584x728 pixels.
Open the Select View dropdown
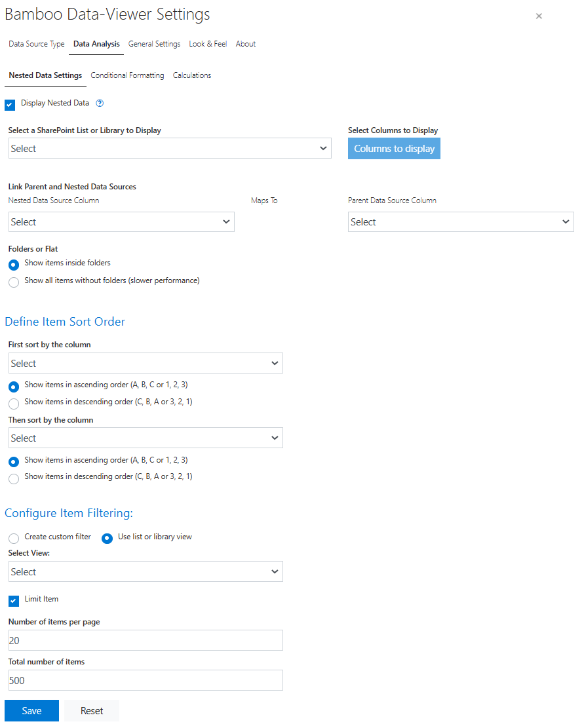click(x=146, y=572)
